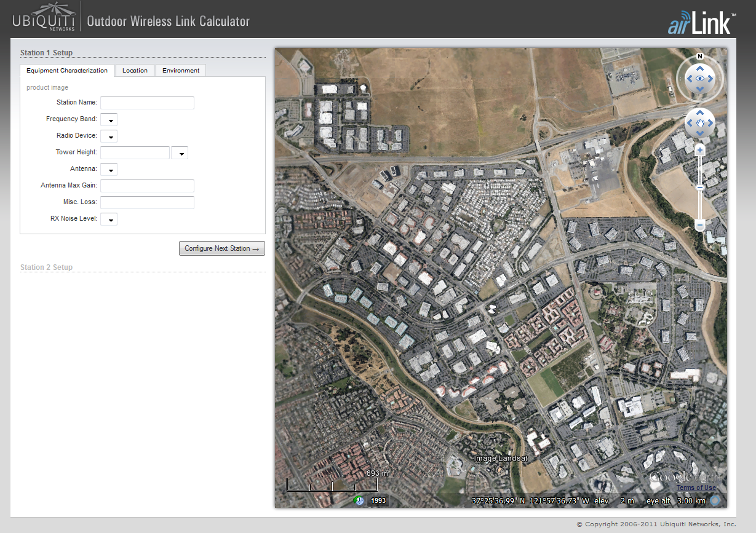Image resolution: width=756 pixels, height=533 pixels.
Task: Zoom in using the plus button
Action: click(x=700, y=149)
